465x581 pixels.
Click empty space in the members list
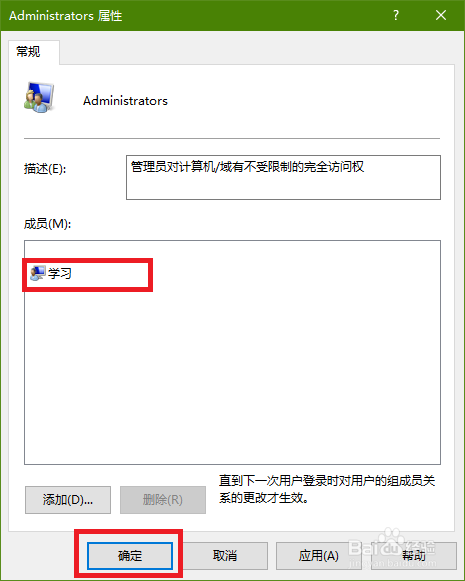pyautogui.click(x=232, y=371)
